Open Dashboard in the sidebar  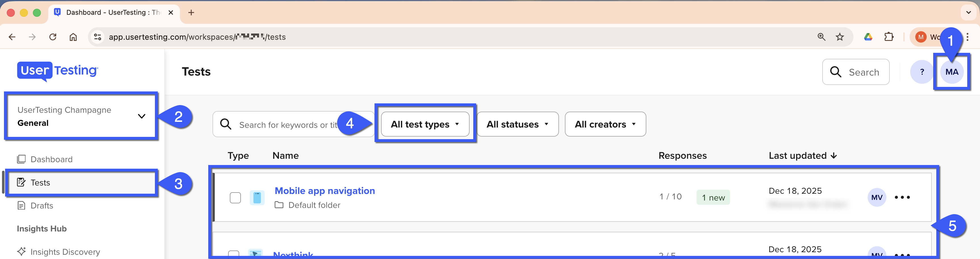tap(51, 159)
